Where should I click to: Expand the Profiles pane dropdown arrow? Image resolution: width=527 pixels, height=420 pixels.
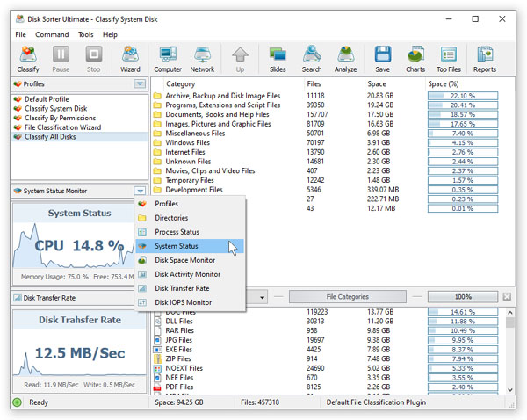click(140, 83)
